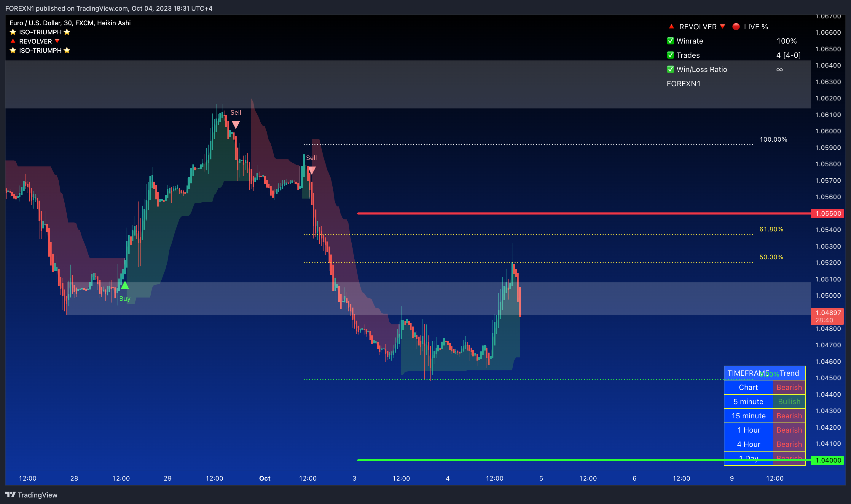Click the 1.06000 price axis label
The image size is (851, 504).
(x=828, y=131)
